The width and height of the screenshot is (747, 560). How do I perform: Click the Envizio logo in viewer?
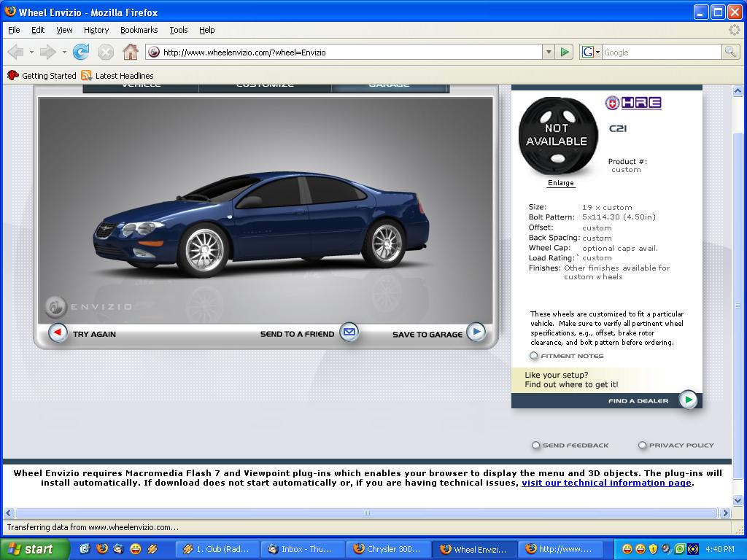[x=88, y=306]
